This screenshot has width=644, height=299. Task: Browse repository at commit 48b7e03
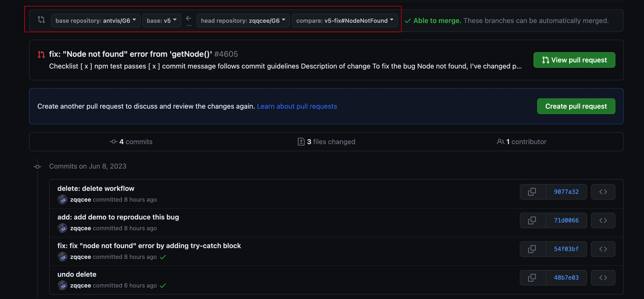(603, 277)
